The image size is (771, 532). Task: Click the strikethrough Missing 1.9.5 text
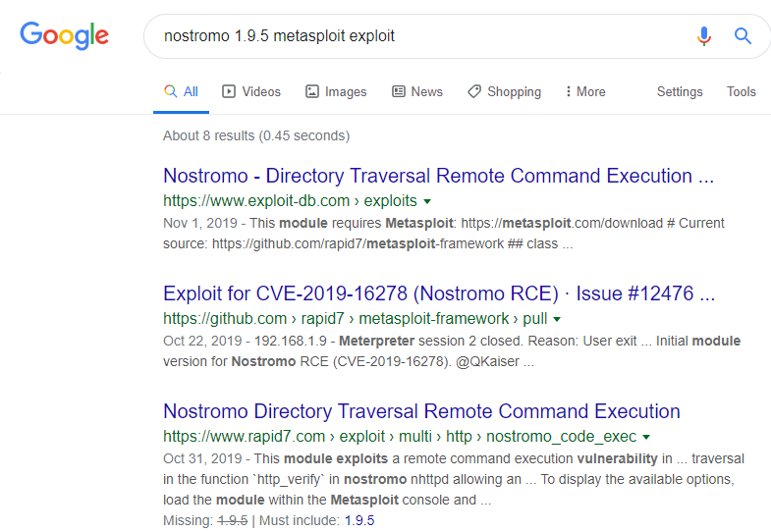(232, 520)
